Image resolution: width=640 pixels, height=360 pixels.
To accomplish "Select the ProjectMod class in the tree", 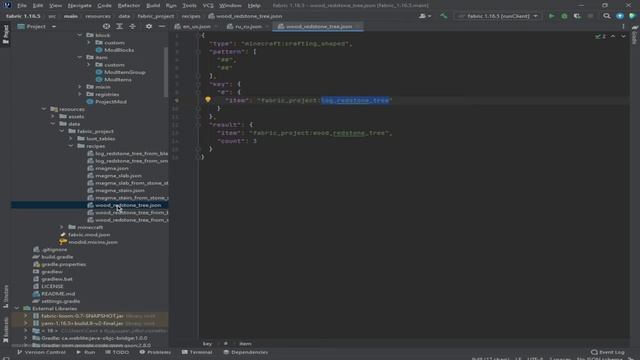I will point(111,102).
